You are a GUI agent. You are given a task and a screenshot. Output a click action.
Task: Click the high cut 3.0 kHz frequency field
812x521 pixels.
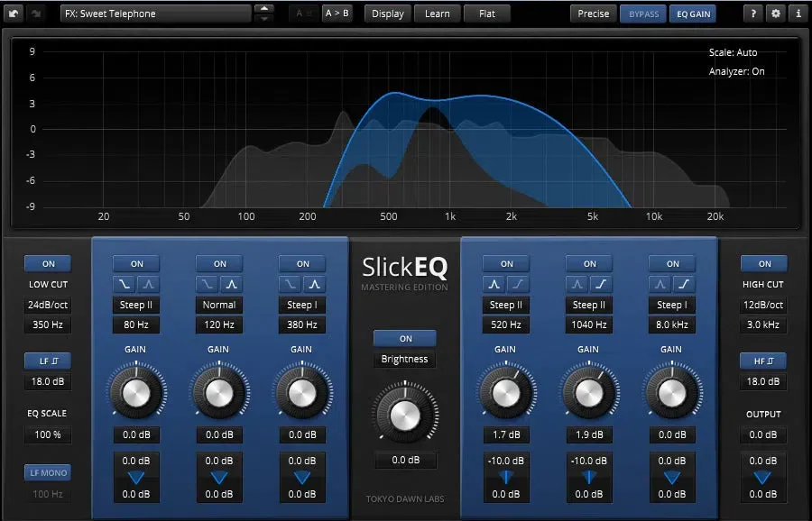[x=763, y=324]
